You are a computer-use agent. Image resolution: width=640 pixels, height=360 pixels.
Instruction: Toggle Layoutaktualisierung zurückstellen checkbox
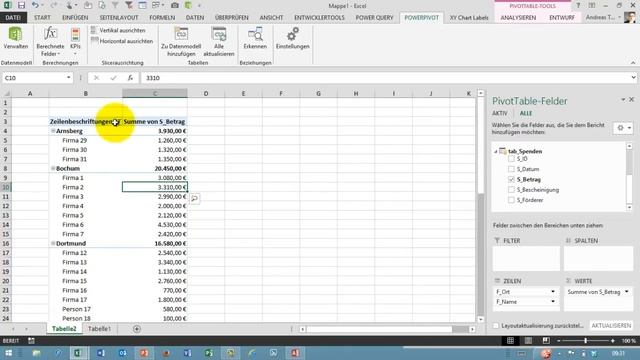[x=496, y=326]
